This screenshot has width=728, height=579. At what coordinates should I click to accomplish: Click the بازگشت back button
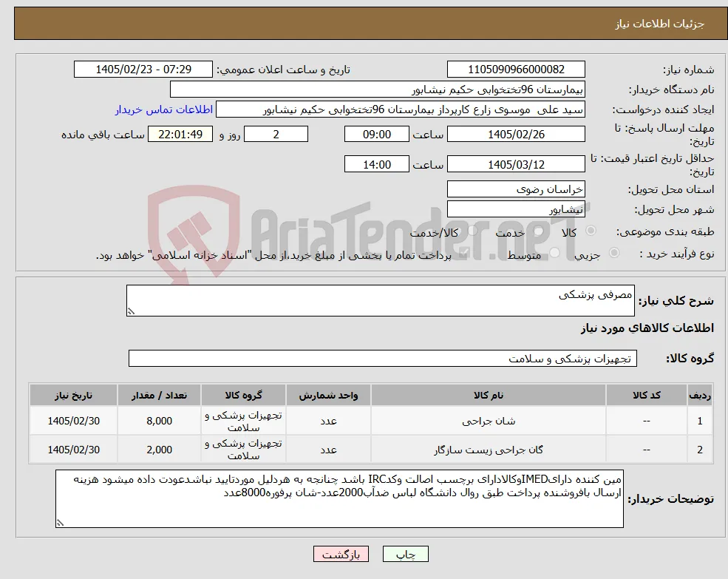341,554
